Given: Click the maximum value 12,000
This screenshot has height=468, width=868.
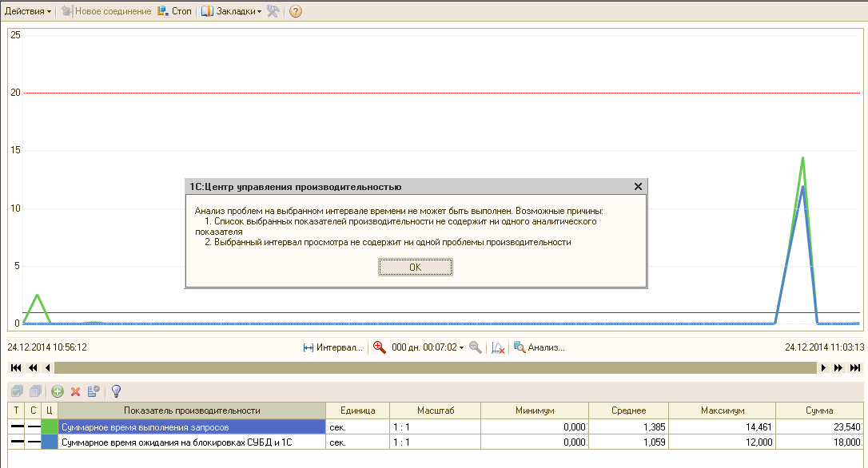Looking at the screenshot, I should pos(723,442).
